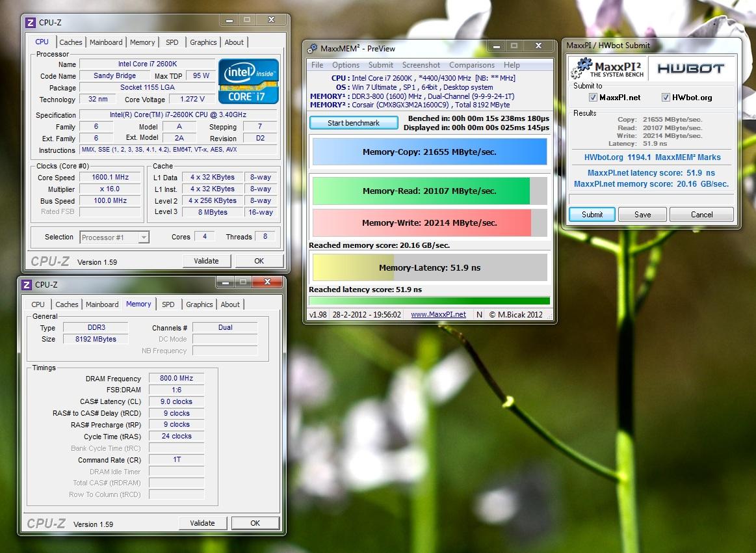Image resolution: width=756 pixels, height=553 pixels.
Task: Click Submit in the HWbot Submit dialog
Action: pos(592,215)
